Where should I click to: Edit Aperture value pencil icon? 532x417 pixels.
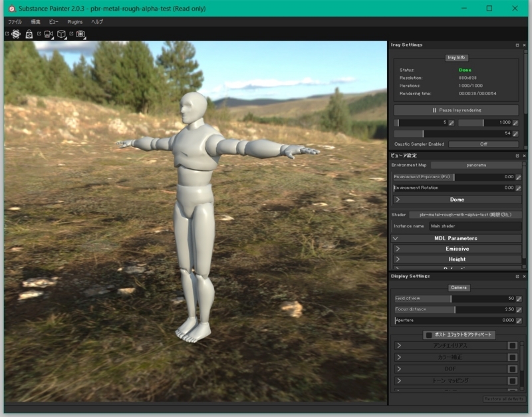coord(519,321)
